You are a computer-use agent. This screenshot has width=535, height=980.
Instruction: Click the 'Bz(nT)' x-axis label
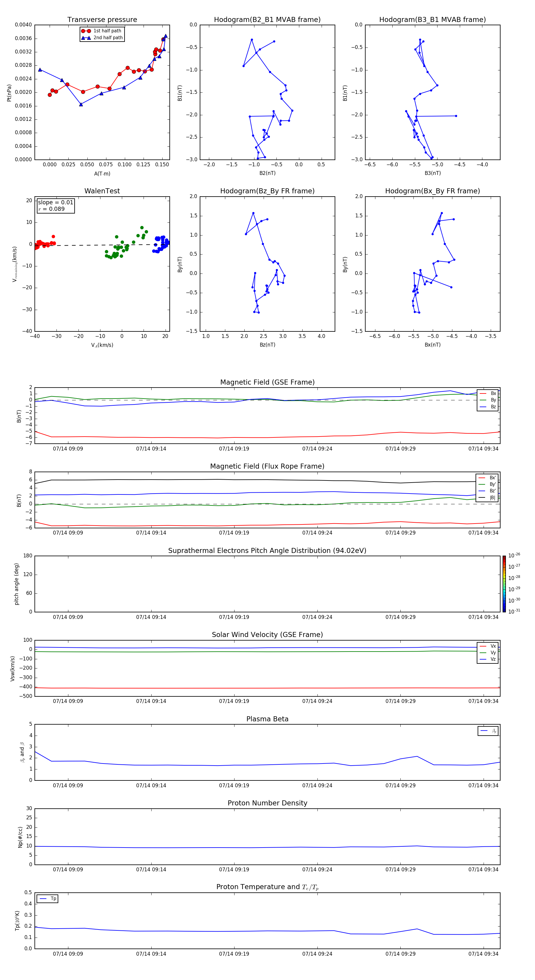point(267,345)
